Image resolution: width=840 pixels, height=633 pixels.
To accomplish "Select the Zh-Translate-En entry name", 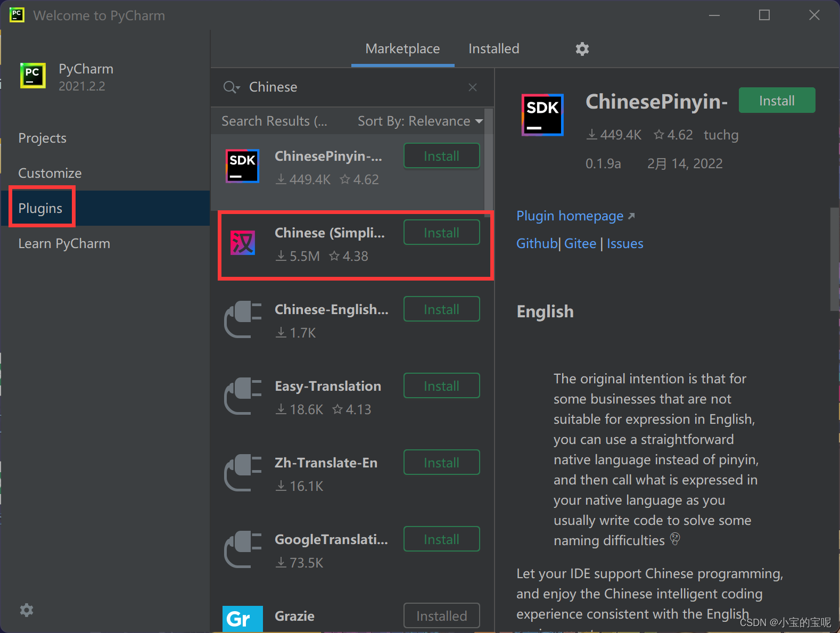I will click(326, 463).
